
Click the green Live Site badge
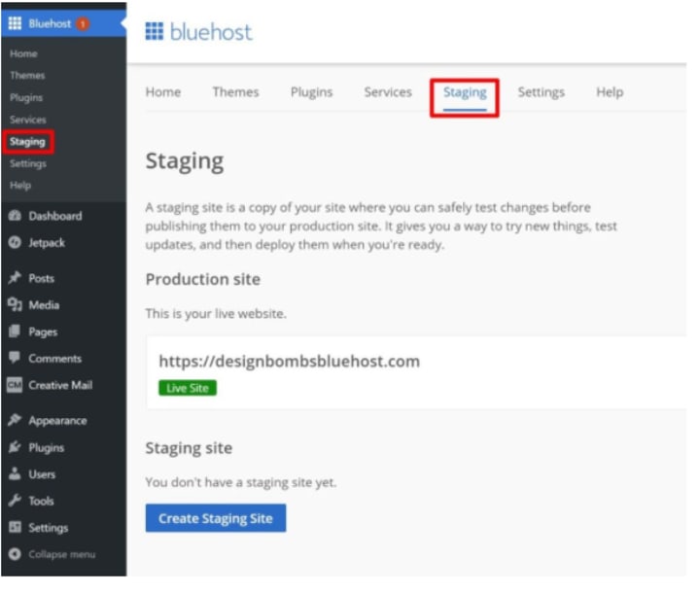(x=188, y=388)
